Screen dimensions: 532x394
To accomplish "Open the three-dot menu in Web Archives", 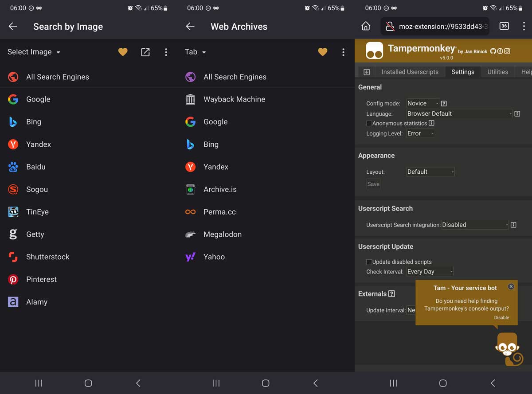I will 343,52.
